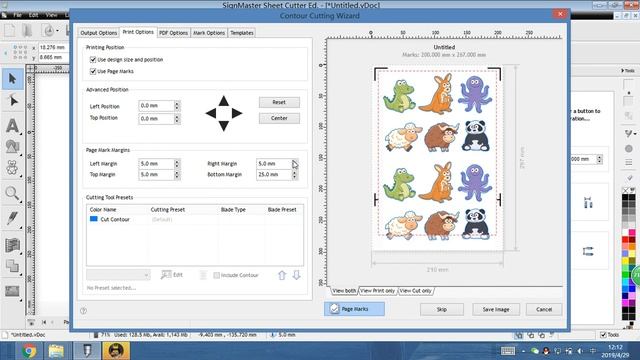Viewport: 640px width, 360px height.
Task: Switch to PDF Options tab
Action: (x=173, y=33)
